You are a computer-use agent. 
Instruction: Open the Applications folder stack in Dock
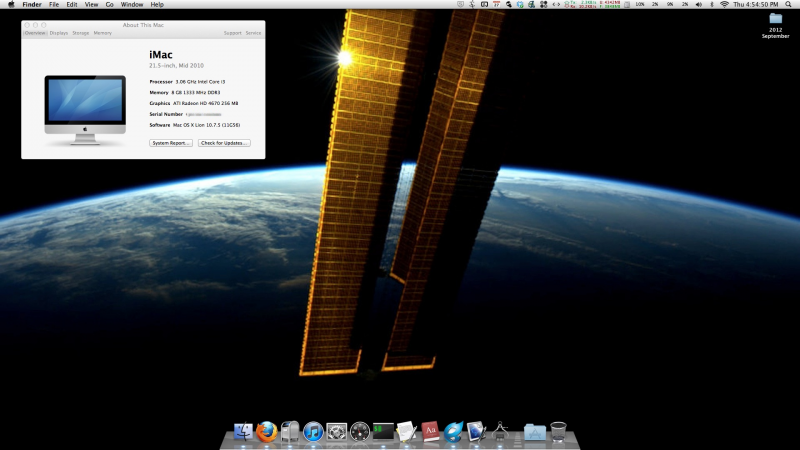535,433
